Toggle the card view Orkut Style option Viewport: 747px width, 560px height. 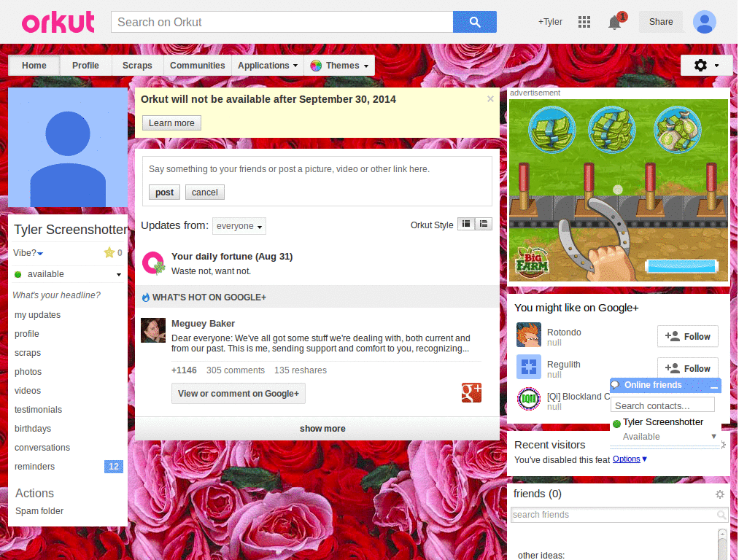click(x=467, y=224)
